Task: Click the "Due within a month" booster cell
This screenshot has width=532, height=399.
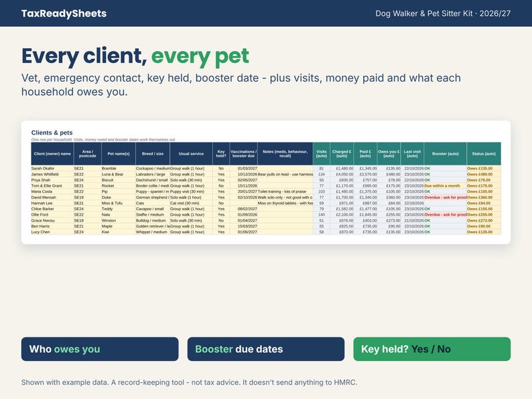Action: coord(445,185)
